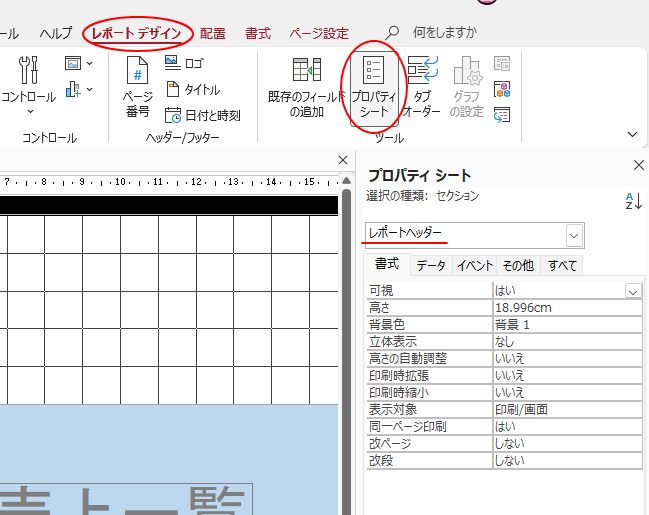Click the 表示対象 value 印刷/画面
The width and height of the screenshot is (649, 515).
coord(567,410)
